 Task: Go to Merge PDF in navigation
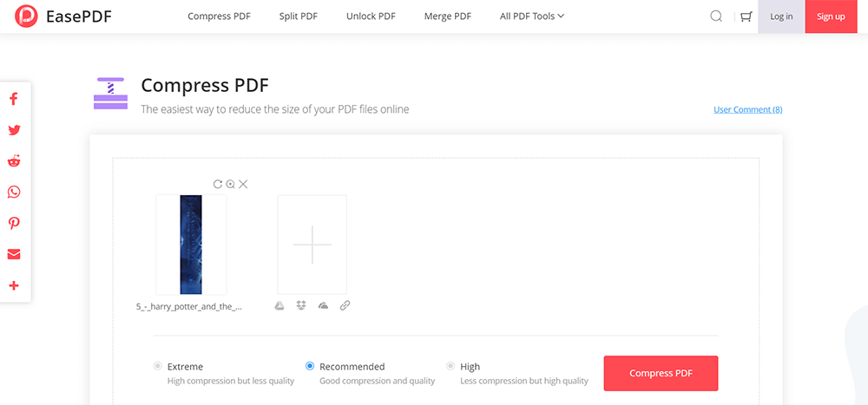pos(448,16)
